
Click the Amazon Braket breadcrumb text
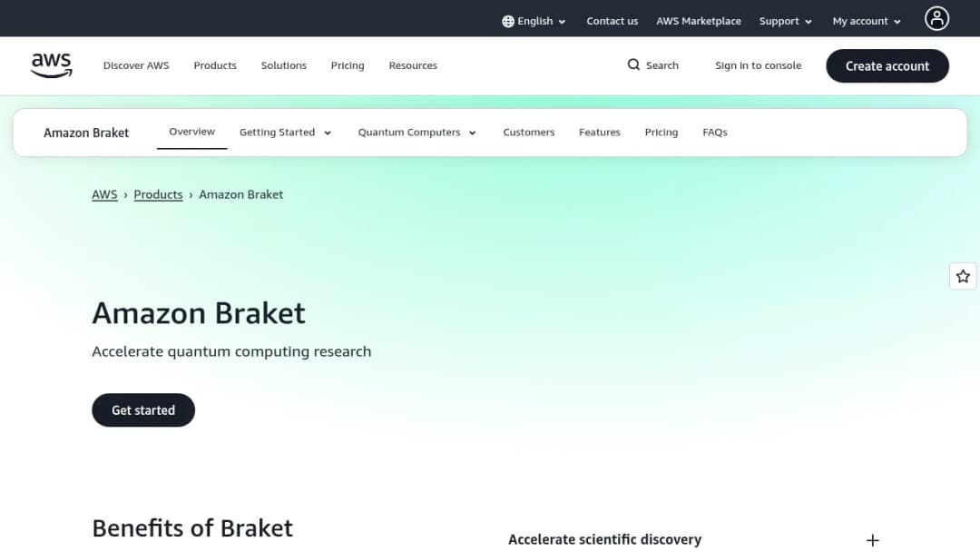pos(240,194)
